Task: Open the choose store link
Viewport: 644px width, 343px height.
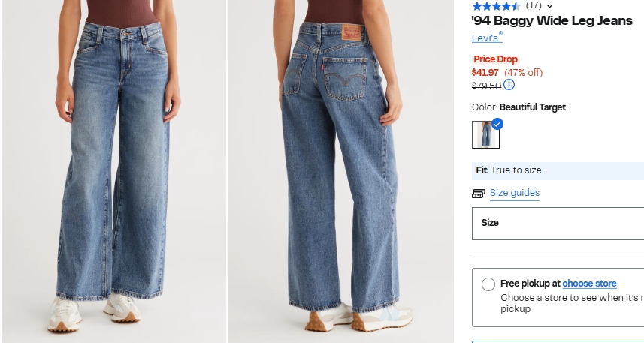Action: coord(589,284)
